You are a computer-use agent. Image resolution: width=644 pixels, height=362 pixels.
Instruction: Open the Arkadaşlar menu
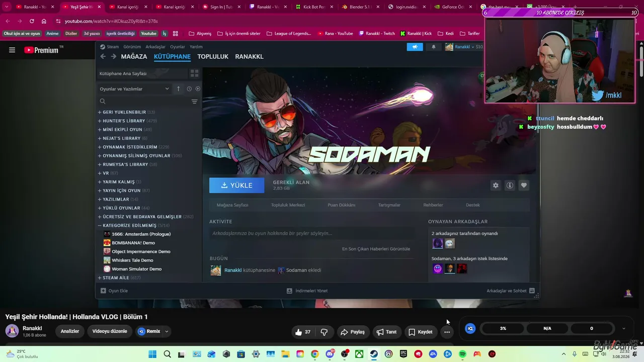tap(155, 47)
